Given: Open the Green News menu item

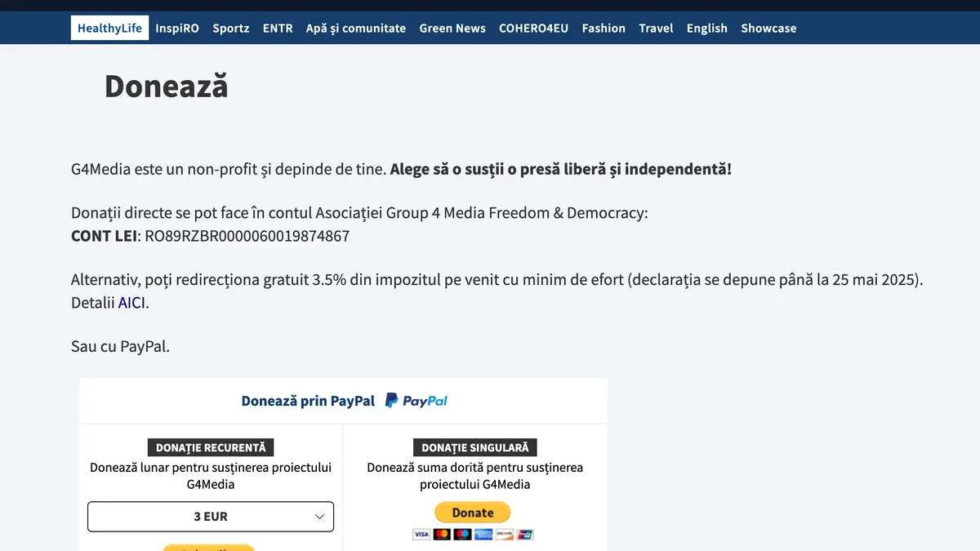Looking at the screenshot, I should pyautogui.click(x=452, y=28).
